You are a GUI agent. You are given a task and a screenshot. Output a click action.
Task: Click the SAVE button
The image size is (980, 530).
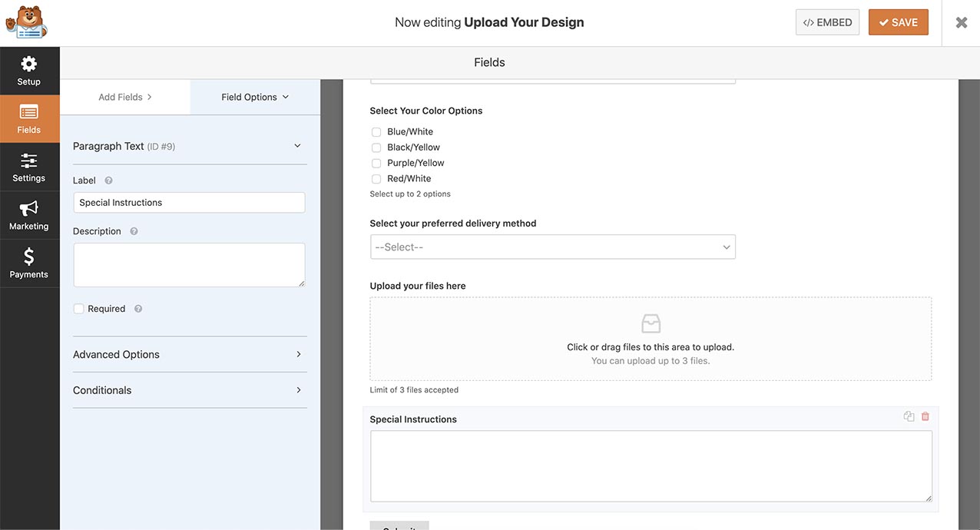pos(898,22)
